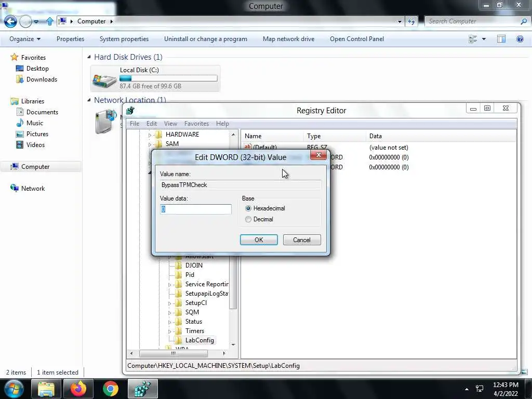Click the Explorer Back button
This screenshot has width=532, height=399.
tap(10, 21)
